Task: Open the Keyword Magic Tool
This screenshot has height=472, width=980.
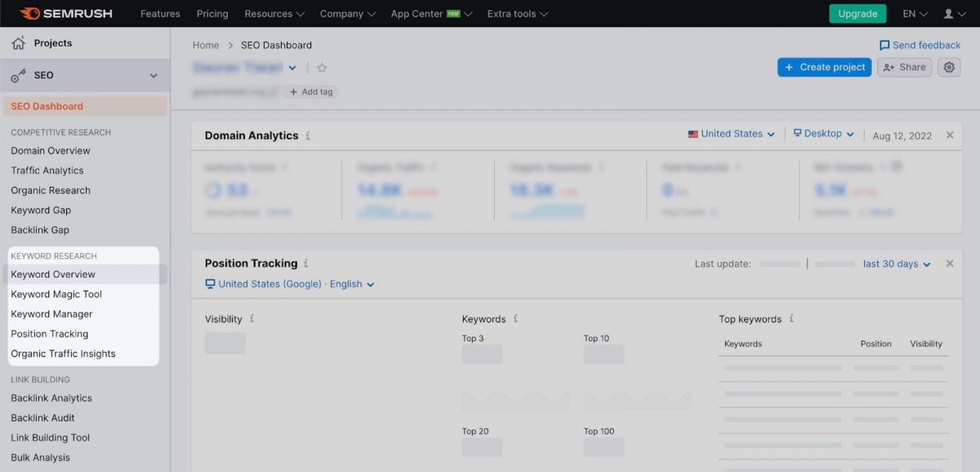Action: (56, 294)
